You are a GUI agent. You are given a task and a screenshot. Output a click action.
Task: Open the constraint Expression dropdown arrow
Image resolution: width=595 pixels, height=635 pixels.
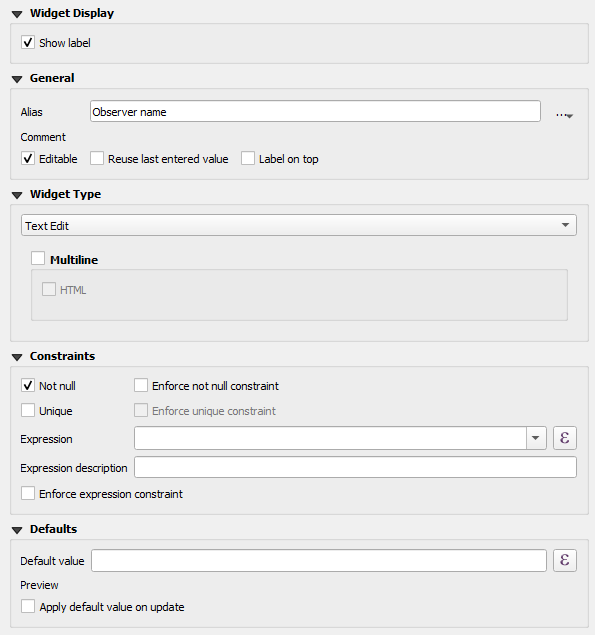[536, 438]
